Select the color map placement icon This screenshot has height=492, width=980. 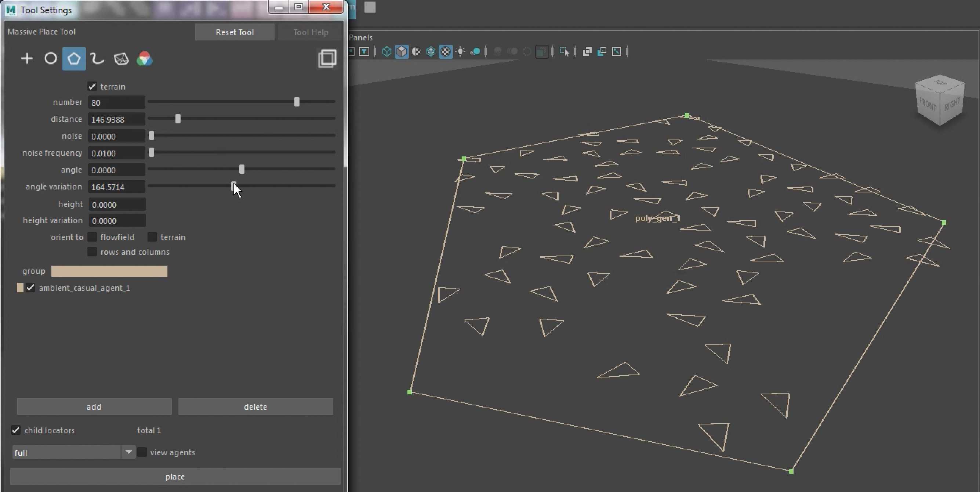pyautogui.click(x=145, y=59)
